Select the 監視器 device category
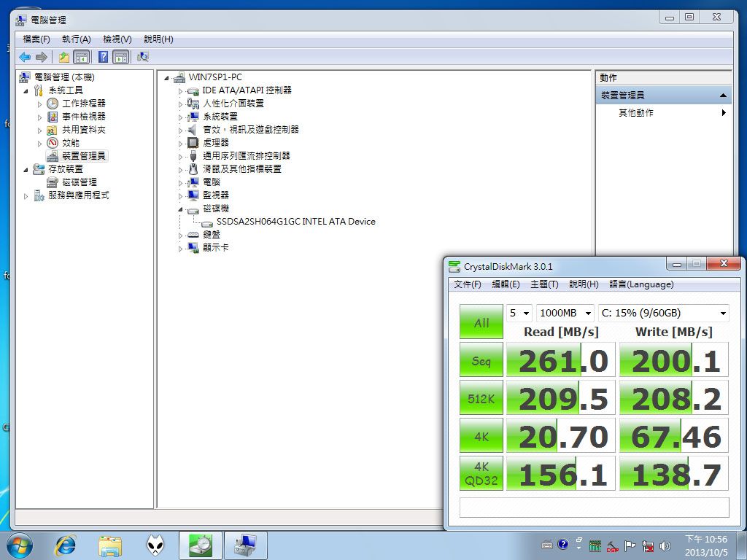 216,195
